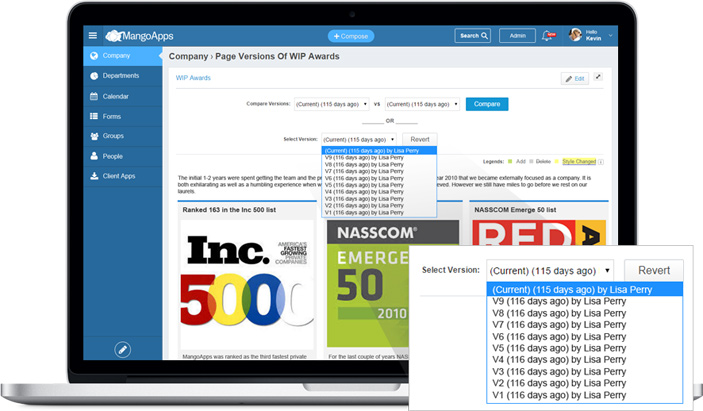Click the small Revert button on laptop screen
The image size is (703, 411).
[x=420, y=139]
